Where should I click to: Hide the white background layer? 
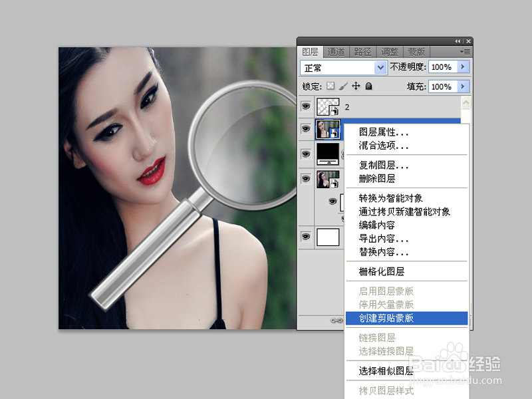click(306, 237)
